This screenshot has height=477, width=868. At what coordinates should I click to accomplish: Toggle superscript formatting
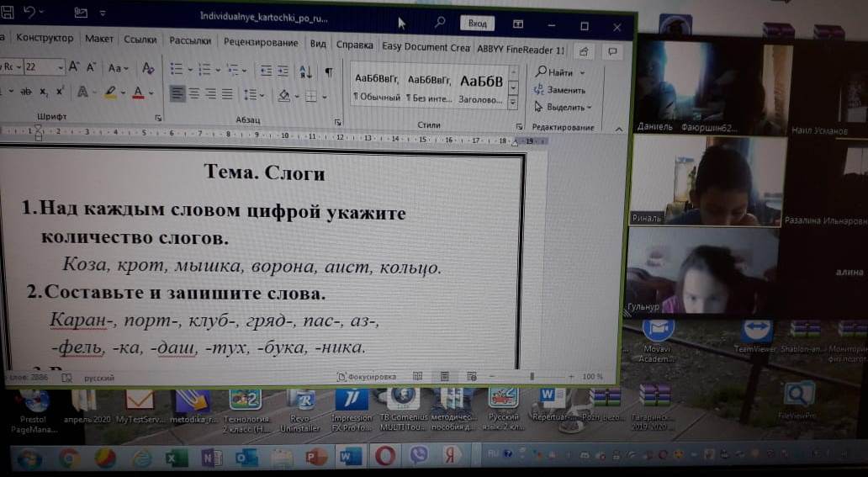point(60,92)
